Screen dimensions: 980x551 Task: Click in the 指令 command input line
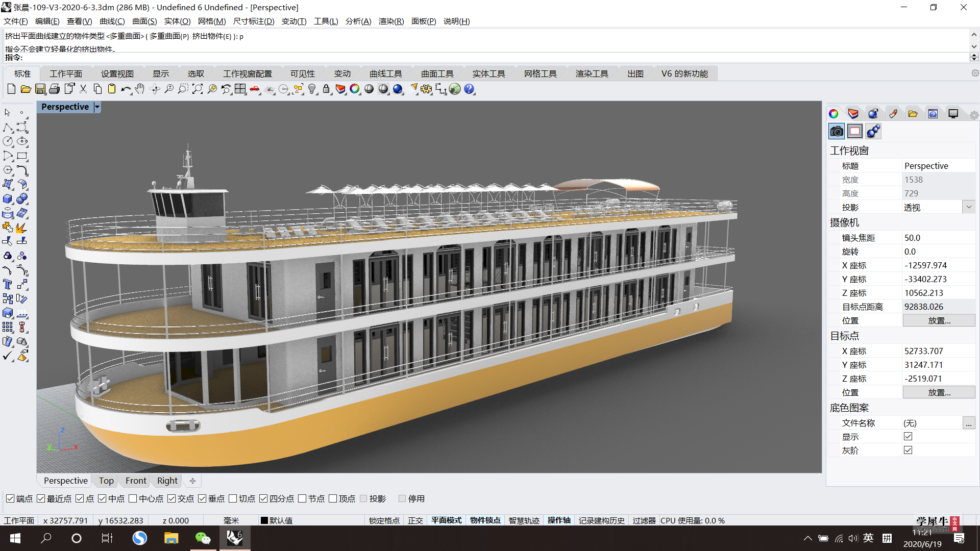pos(495,58)
